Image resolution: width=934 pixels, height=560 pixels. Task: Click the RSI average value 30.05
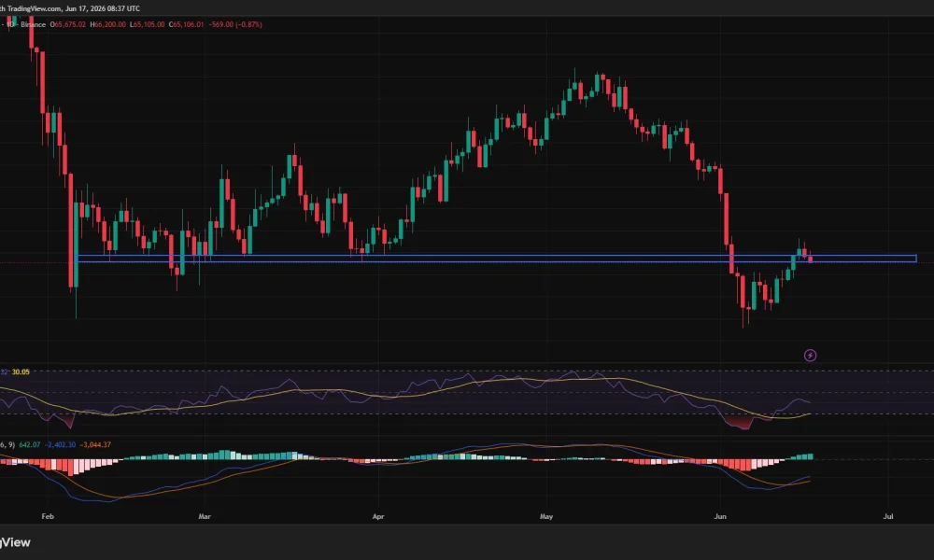click(x=21, y=372)
